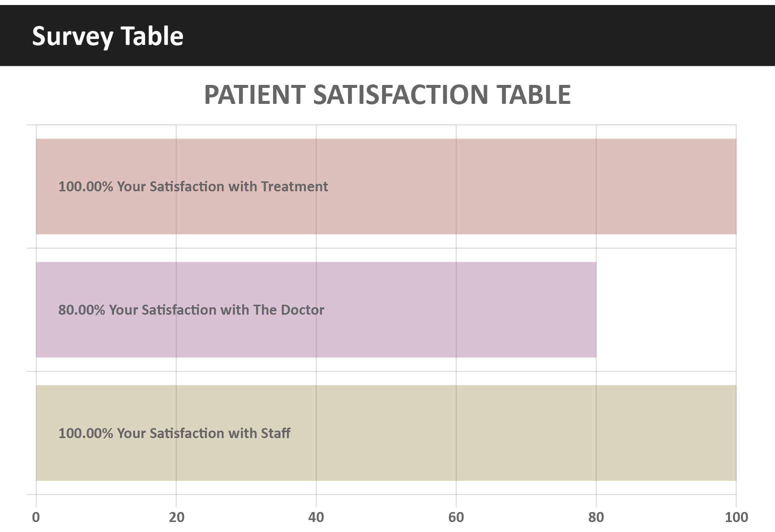This screenshot has height=532, width=775.
Task: Click empty plot area right of Doctor bar
Action: click(665, 310)
